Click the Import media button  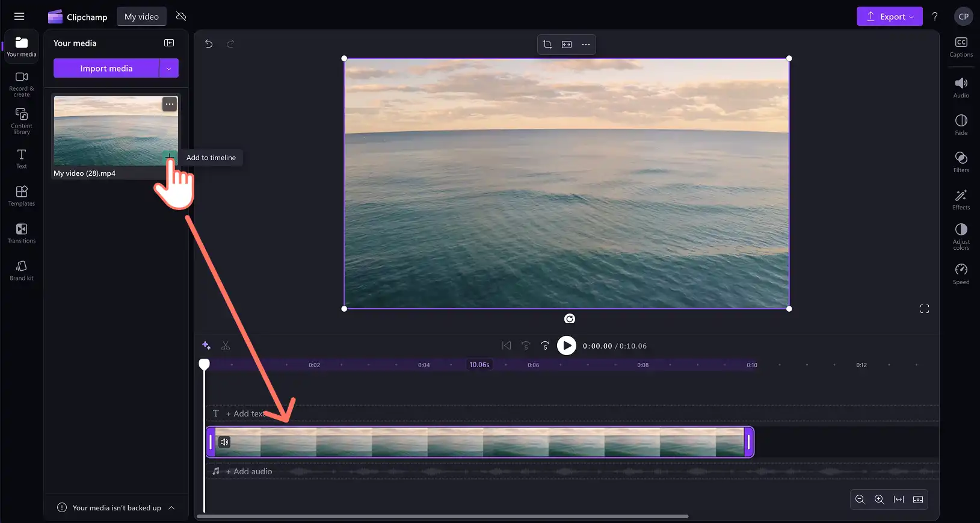[x=106, y=68]
